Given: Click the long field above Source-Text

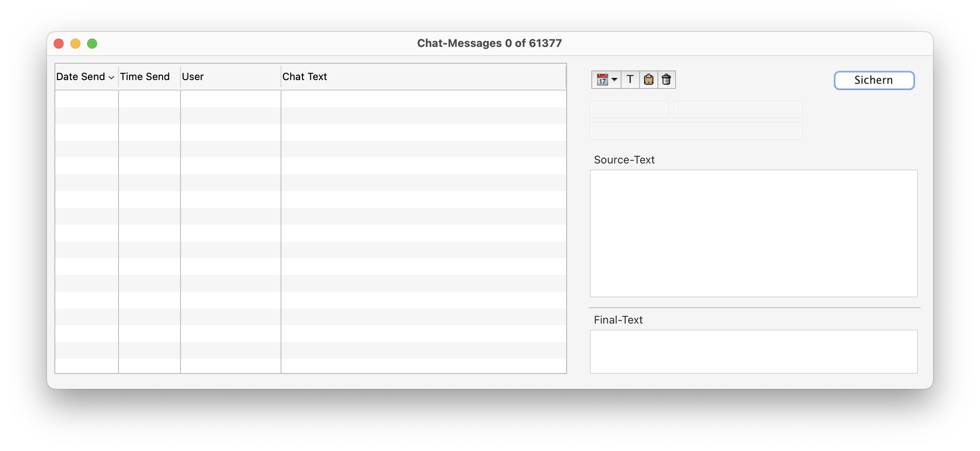Looking at the screenshot, I should pos(696,131).
